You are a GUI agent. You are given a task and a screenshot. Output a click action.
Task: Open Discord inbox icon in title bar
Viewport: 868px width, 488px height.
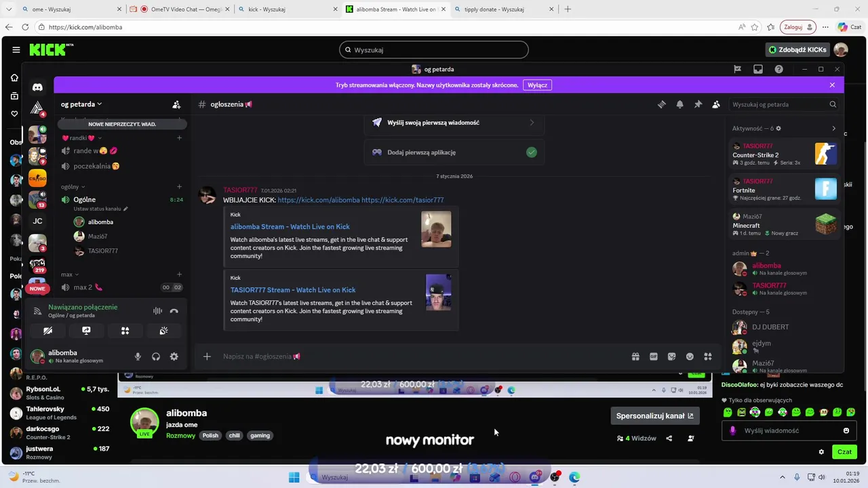(758, 69)
